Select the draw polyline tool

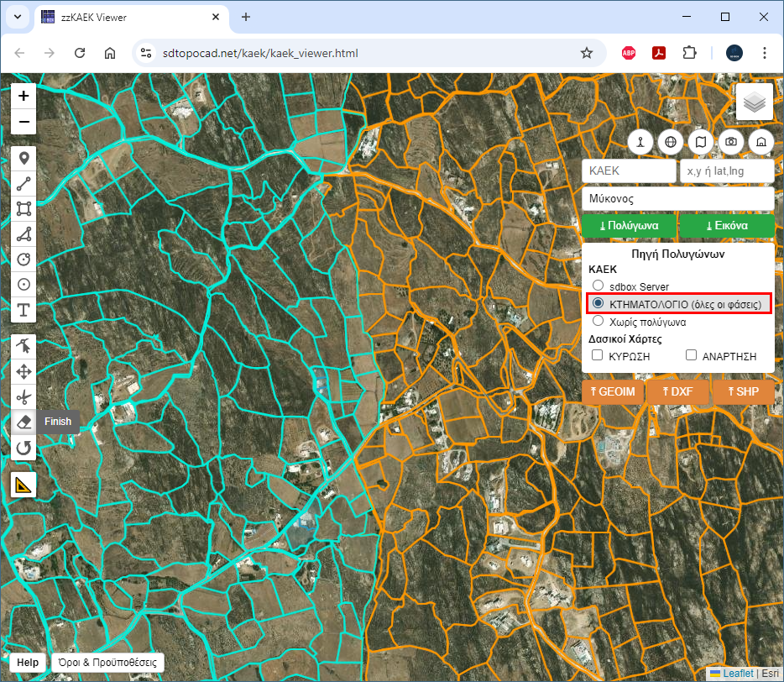pos(24,183)
